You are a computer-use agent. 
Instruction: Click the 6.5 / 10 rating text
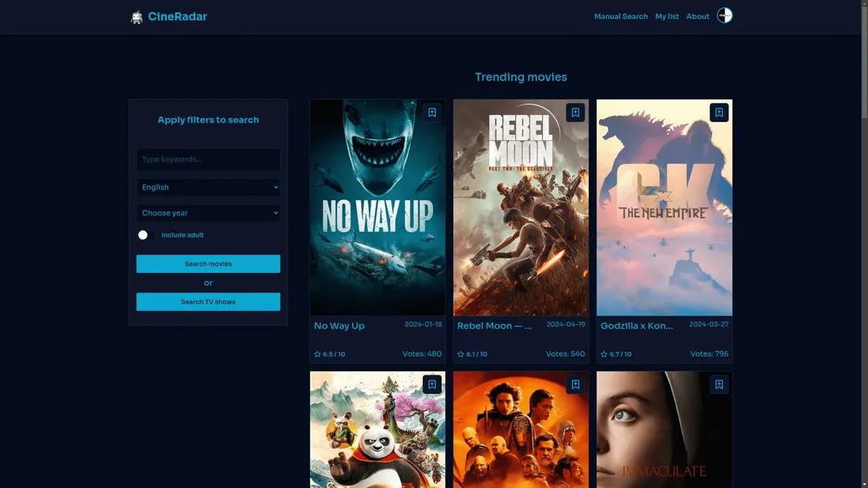click(334, 354)
